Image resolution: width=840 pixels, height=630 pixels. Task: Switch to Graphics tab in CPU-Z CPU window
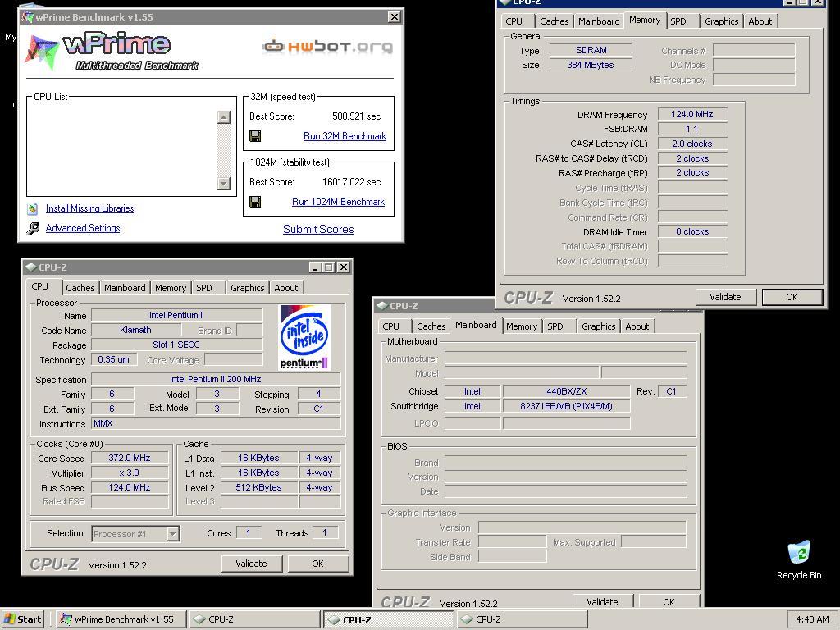248,288
